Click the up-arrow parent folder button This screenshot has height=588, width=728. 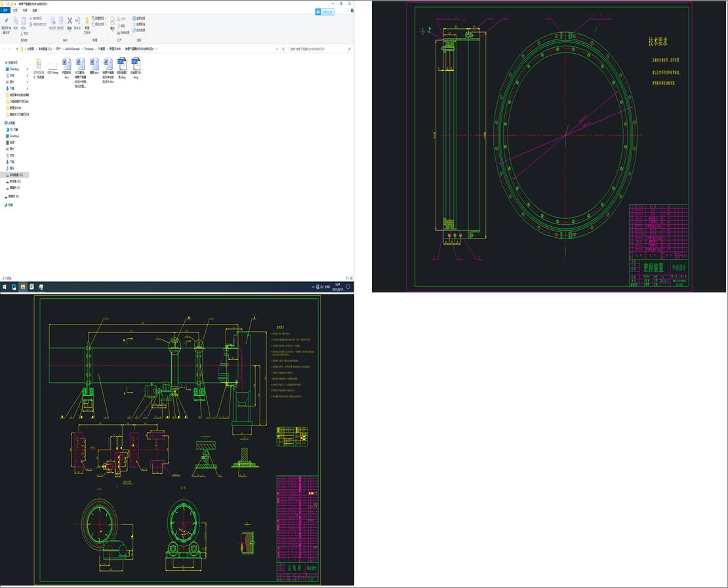click(x=17, y=49)
